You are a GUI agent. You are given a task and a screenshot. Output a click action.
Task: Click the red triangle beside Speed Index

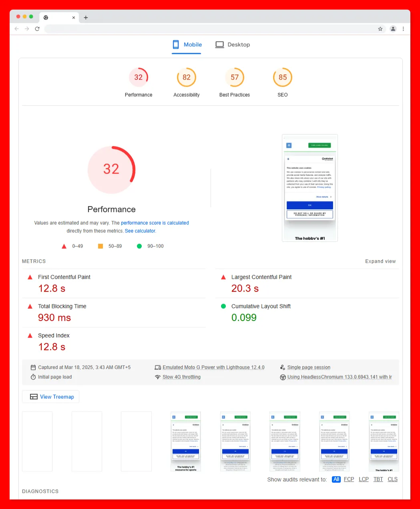point(30,335)
